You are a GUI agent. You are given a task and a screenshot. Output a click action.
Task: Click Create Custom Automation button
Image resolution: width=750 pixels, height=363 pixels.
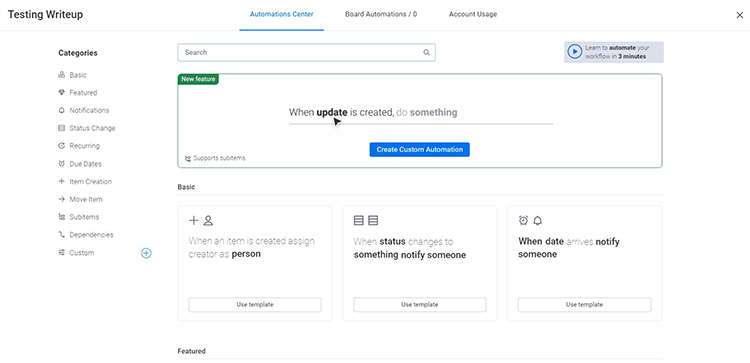419,150
